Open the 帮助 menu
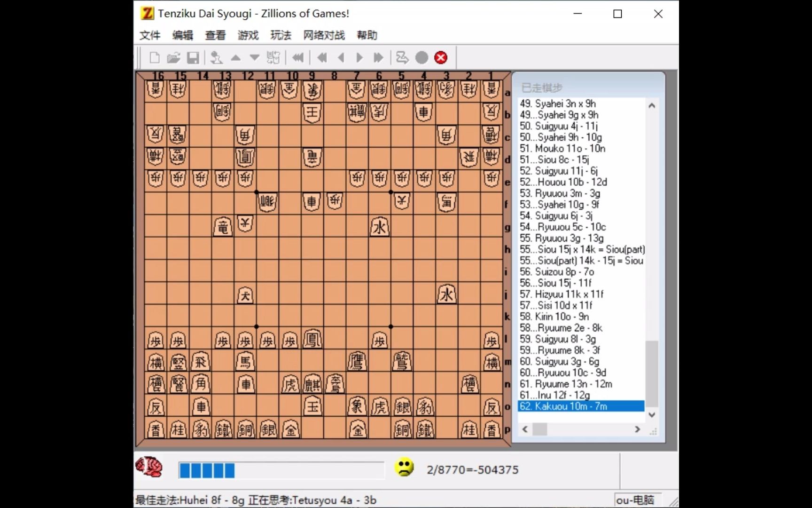Viewport: 812px width, 508px height. (x=367, y=35)
